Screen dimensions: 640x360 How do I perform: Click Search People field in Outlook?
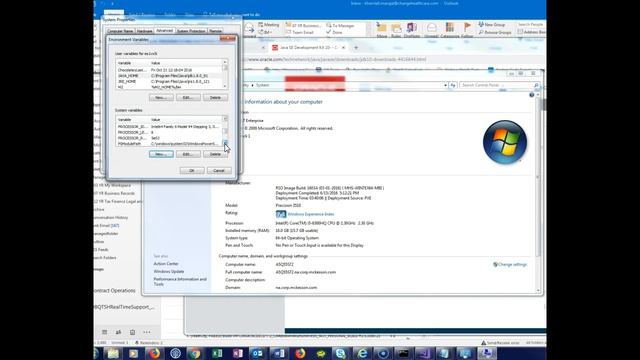tap(531, 24)
